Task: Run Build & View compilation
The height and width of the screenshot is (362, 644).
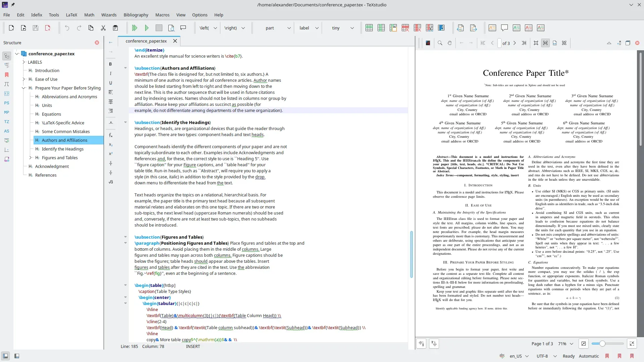Action: tap(135, 28)
